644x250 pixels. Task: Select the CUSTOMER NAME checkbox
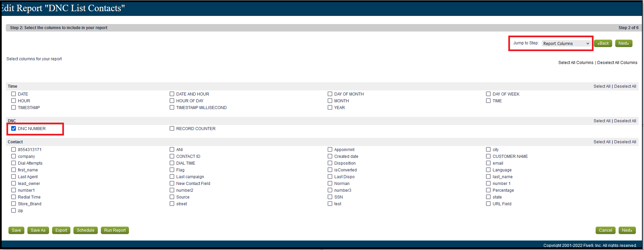click(488, 156)
